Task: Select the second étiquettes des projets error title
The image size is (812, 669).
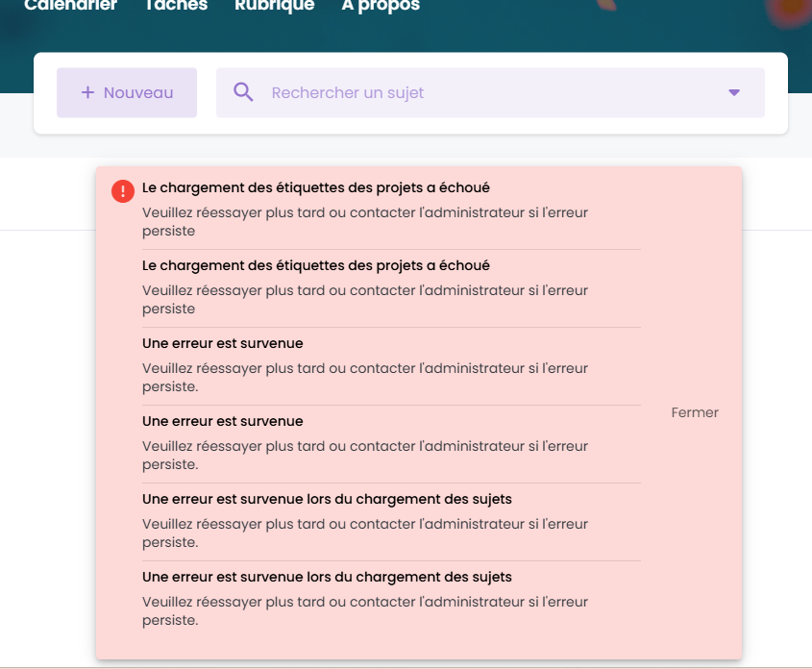Action: pyautogui.click(x=315, y=265)
